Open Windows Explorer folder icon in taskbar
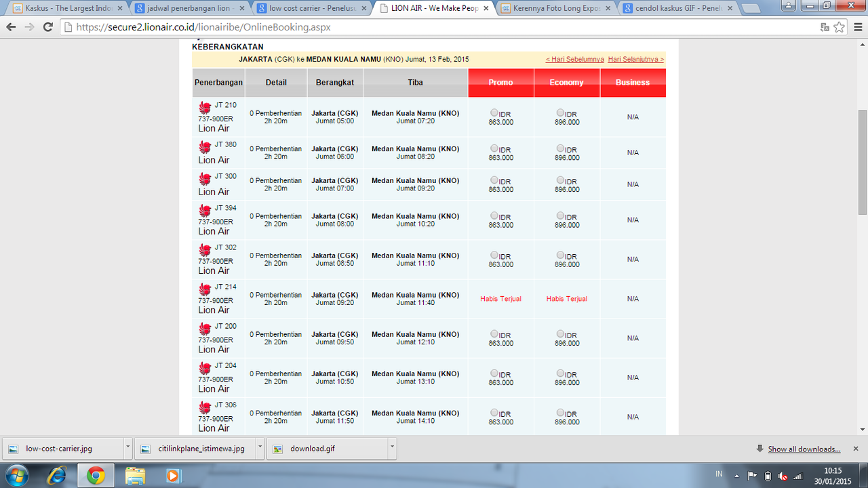Image resolution: width=868 pixels, height=488 pixels. (x=135, y=475)
